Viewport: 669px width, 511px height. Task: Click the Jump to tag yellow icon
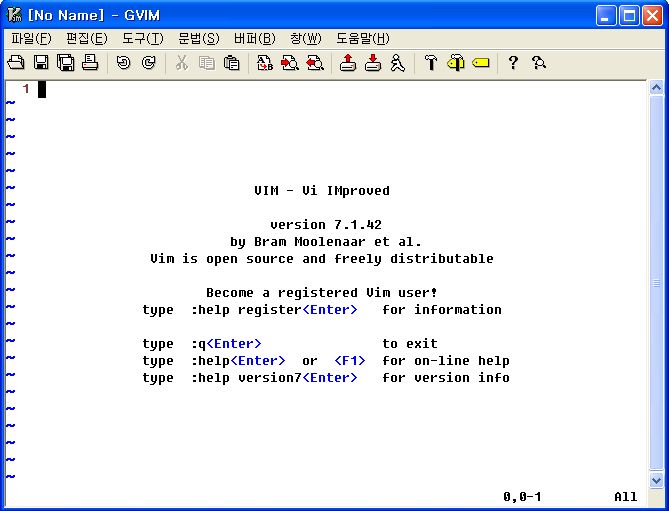481,63
